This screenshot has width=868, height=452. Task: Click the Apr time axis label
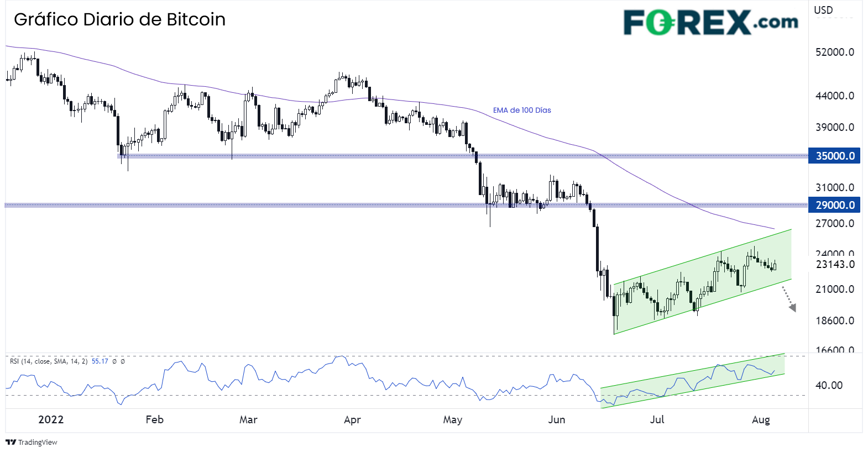click(352, 419)
